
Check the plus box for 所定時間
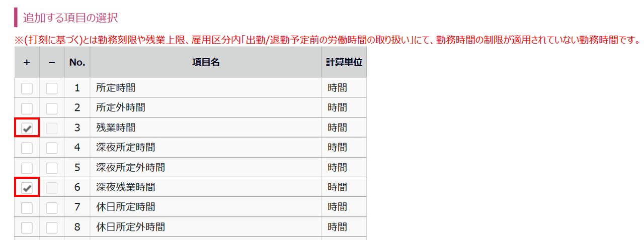coord(27,88)
